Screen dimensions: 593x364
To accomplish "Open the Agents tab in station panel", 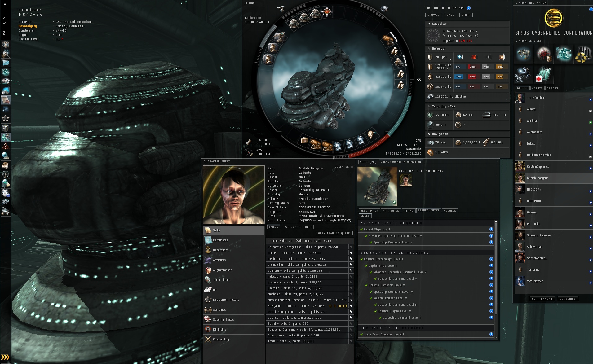I will (537, 88).
